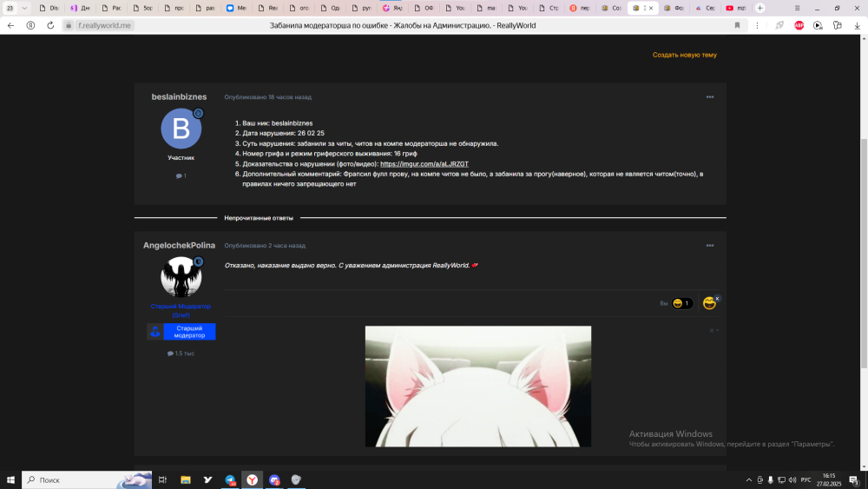
Task: Click Создать новую тему link
Action: click(684, 55)
